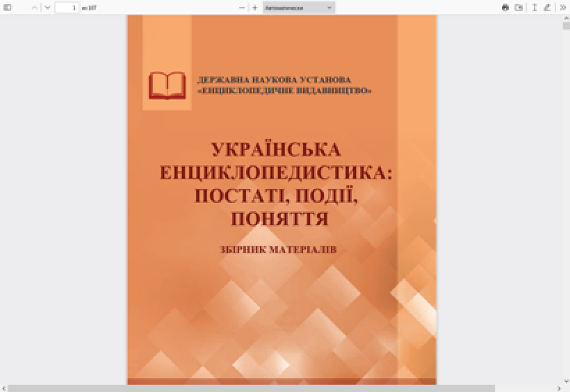The image size is (570, 392).
Task: Zoom out with the minus button
Action: point(242,8)
